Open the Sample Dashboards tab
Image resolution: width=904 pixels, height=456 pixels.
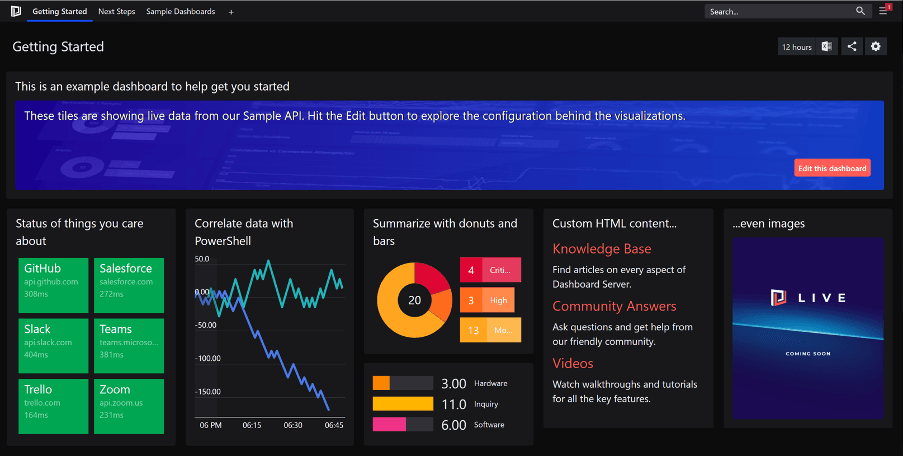tap(180, 12)
